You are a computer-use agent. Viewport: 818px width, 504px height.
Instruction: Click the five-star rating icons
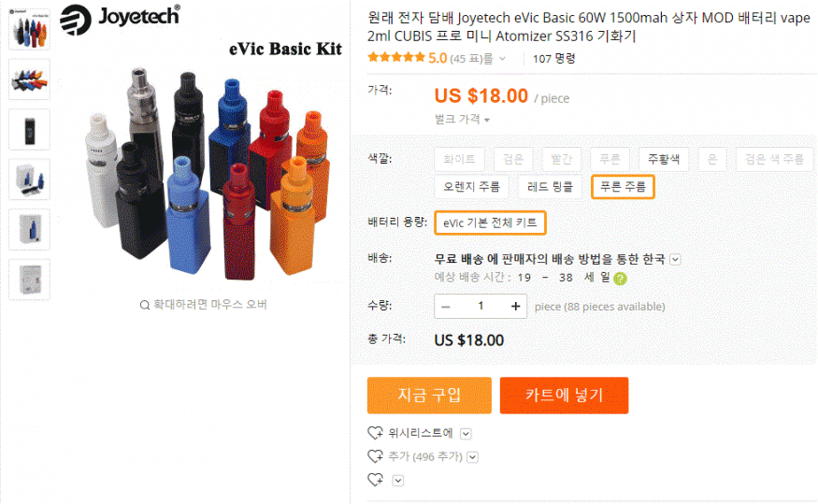click(396, 58)
